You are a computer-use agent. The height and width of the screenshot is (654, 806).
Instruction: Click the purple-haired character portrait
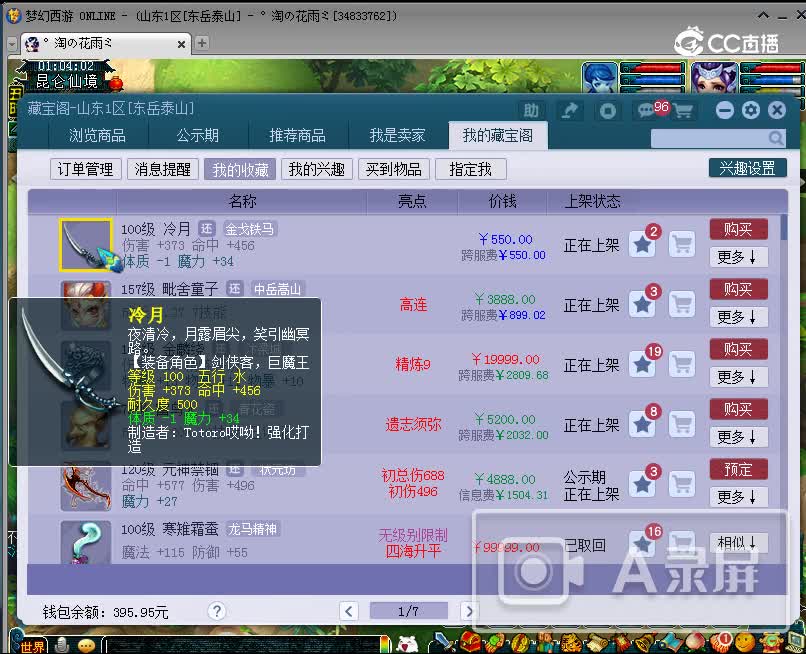click(x=714, y=78)
